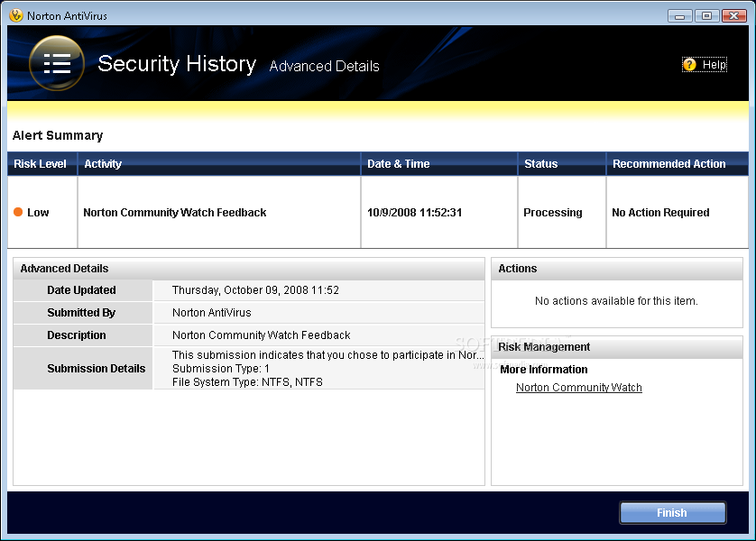
Task: Open the Norton Community Watch link
Action: coord(578,388)
